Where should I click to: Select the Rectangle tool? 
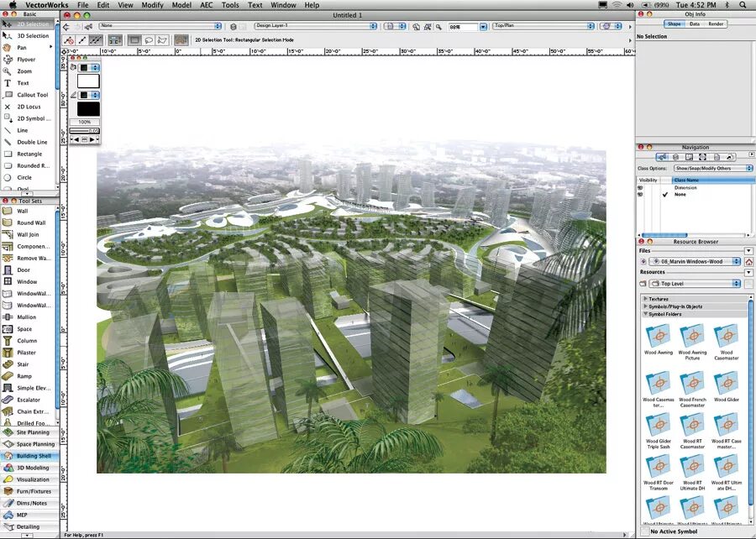pyautogui.click(x=28, y=154)
